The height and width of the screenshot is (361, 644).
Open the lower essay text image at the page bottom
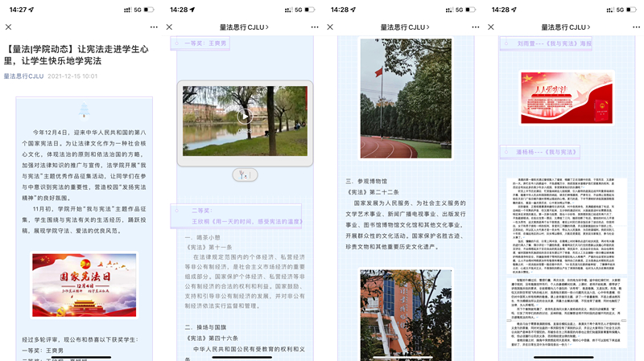(567, 312)
